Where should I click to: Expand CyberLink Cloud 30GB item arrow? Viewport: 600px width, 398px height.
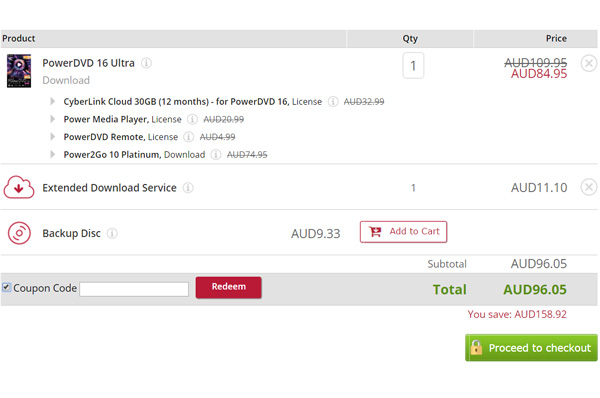click(x=52, y=101)
